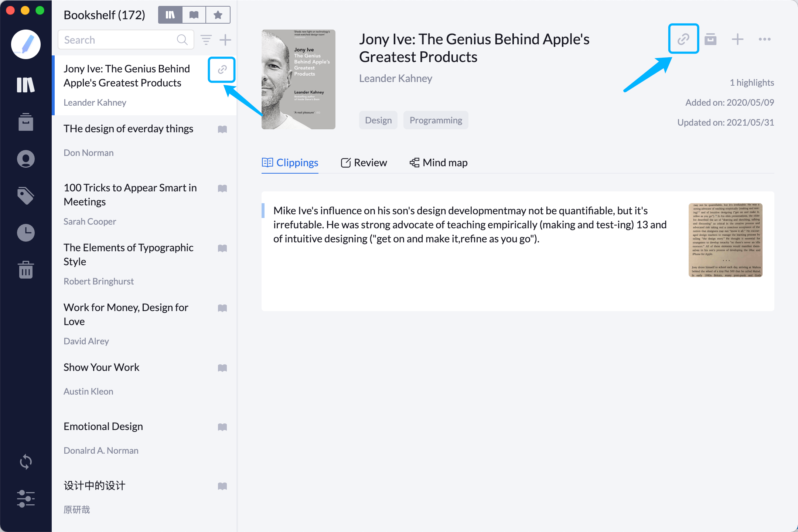The image size is (798, 532).
Task: Click author Leander Kahney in header
Action: coord(395,78)
